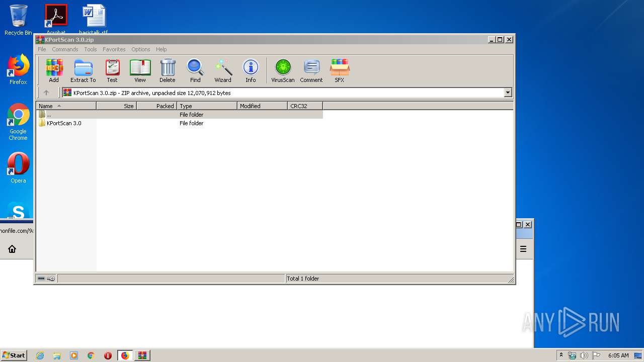Image resolution: width=644 pixels, height=362 pixels.
Task: Click the drive/key status bar icon
Action: [46, 279]
